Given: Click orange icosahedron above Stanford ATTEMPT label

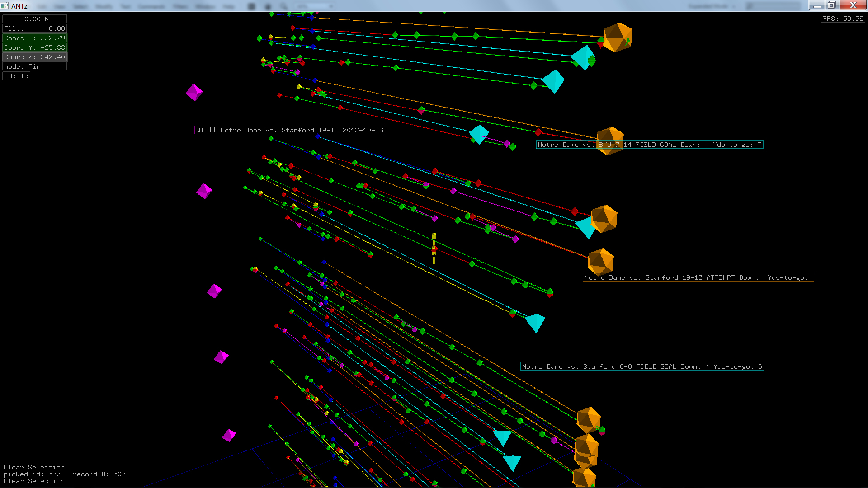Looking at the screenshot, I should 600,261.
